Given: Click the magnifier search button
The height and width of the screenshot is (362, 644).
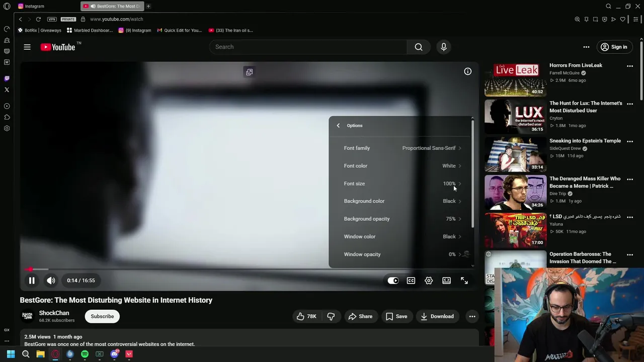Looking at the screenshot, I should (x=419, y=47).
